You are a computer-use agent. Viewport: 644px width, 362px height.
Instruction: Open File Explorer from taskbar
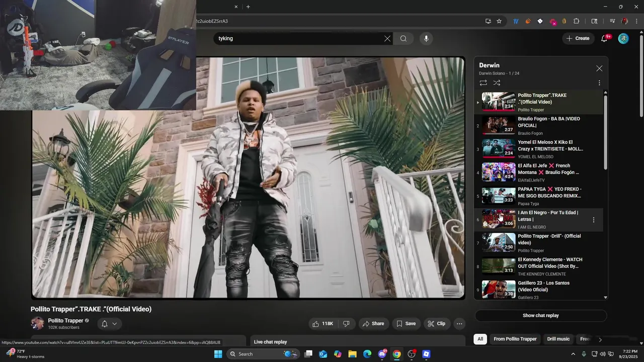tap(353, 354)
